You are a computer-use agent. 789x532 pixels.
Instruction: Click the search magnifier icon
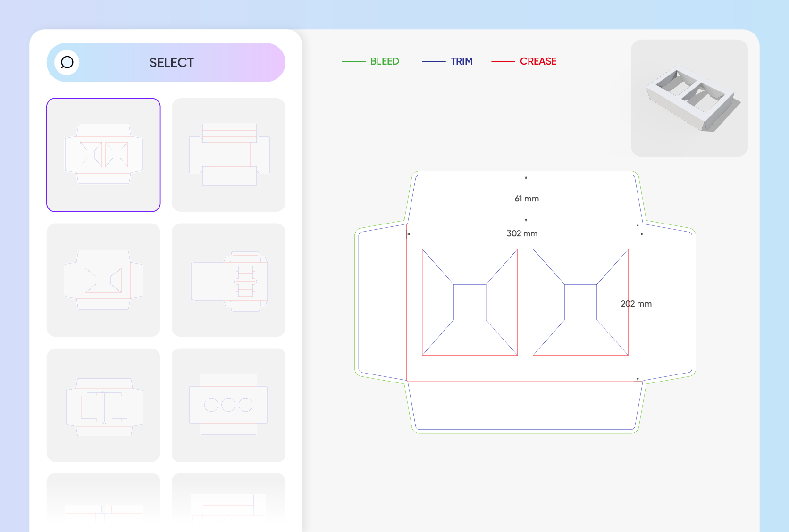pyautogui.click(x=67, y=62)
